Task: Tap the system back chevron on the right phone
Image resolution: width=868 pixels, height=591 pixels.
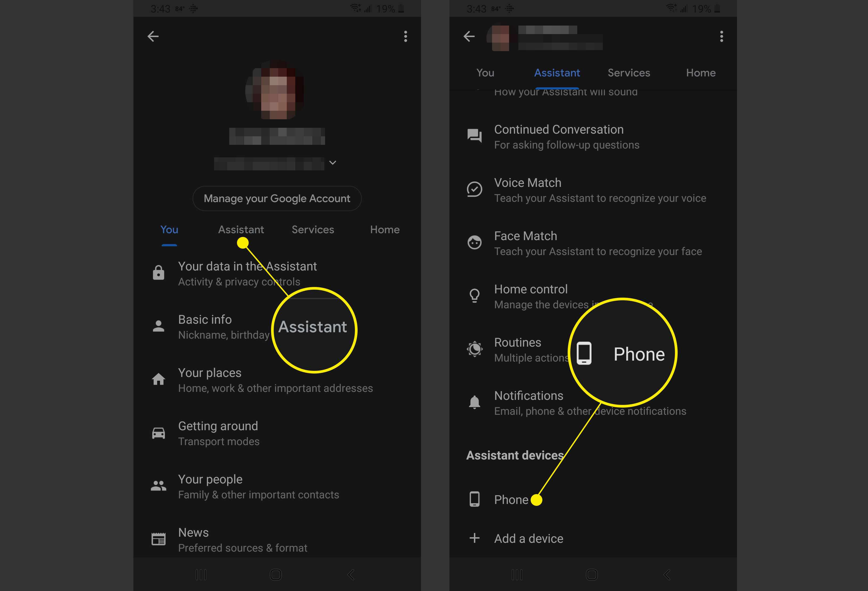Action: [667, 574]
